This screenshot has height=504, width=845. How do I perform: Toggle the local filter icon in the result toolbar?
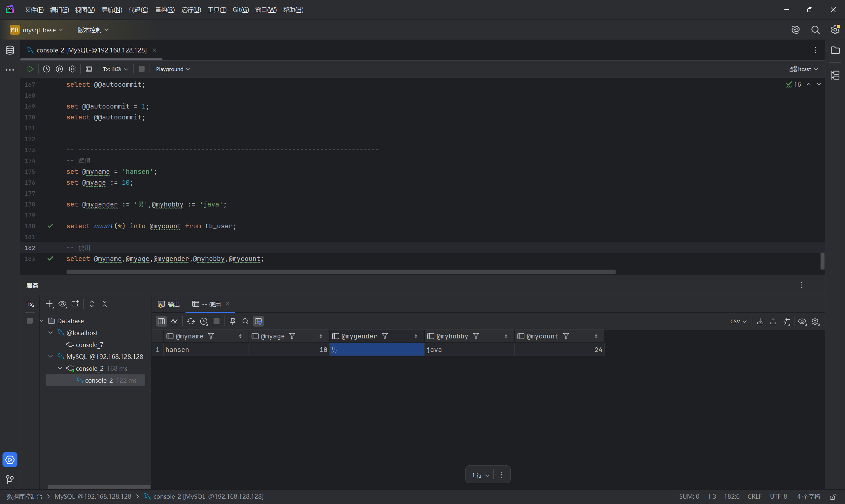258,321
